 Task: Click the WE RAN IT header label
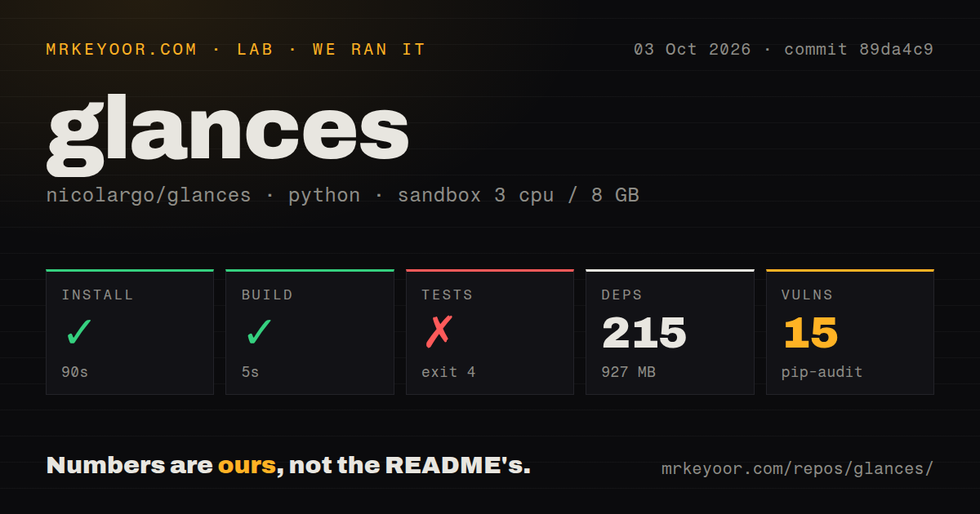[x=369, y=50]
